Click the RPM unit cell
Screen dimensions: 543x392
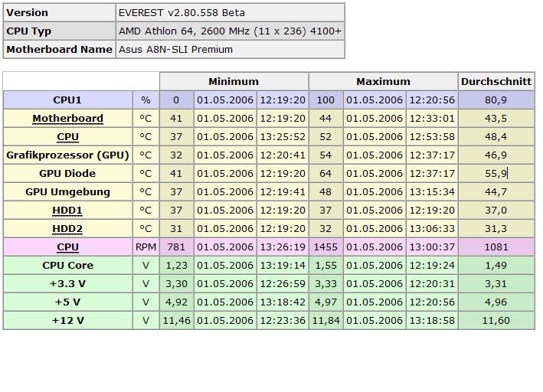pyautogui.click(x=146, y=247)
